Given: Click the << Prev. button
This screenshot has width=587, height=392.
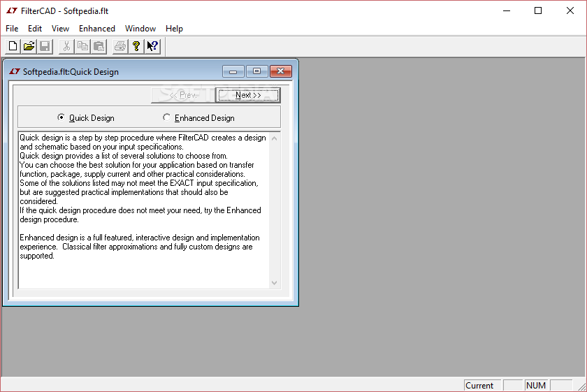Looking at the screenshot, I should (x=183, y=95).
